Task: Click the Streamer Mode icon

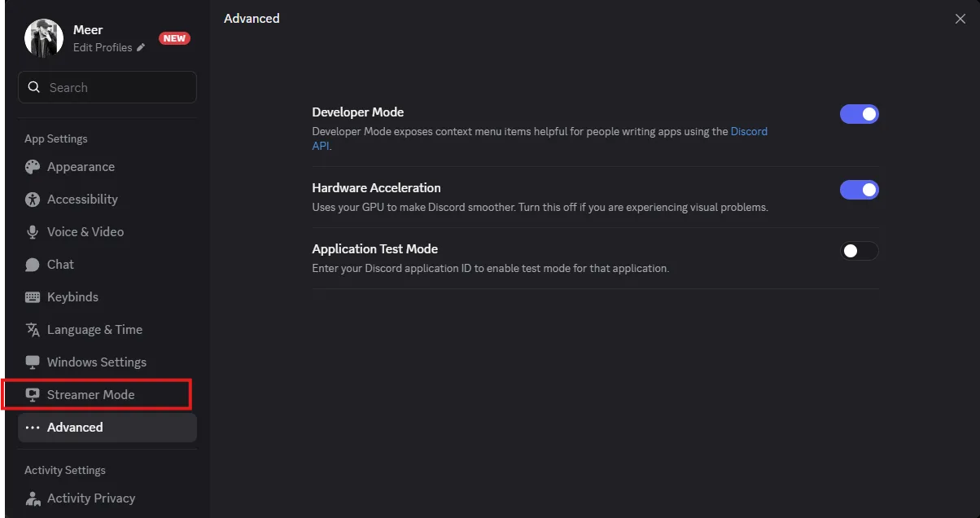Action: [x=33, y=395]
